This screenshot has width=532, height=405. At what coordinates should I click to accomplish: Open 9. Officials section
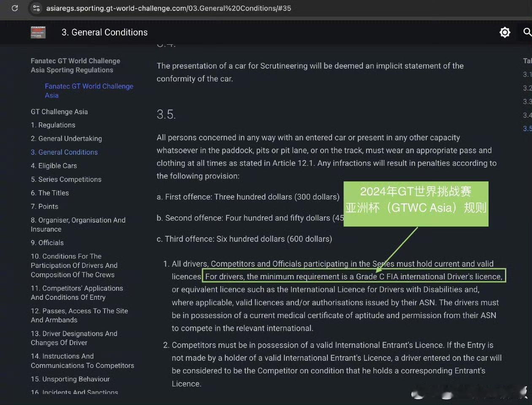click(47, 243)
